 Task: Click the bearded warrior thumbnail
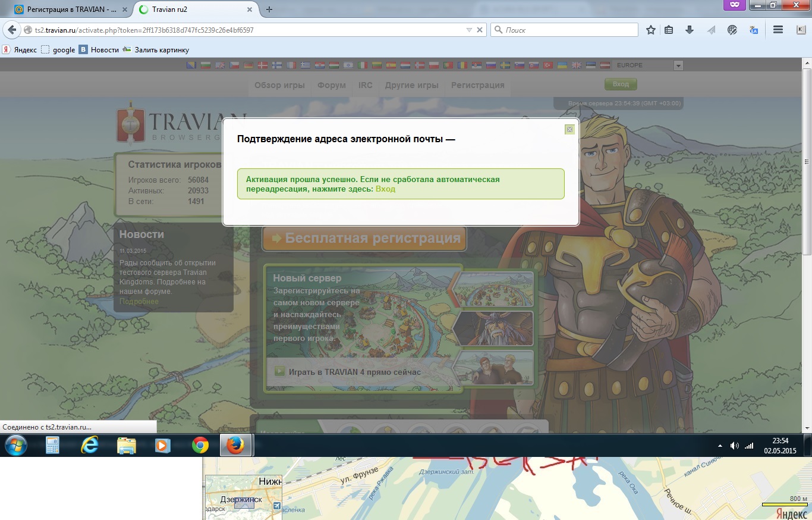[493, 328]
